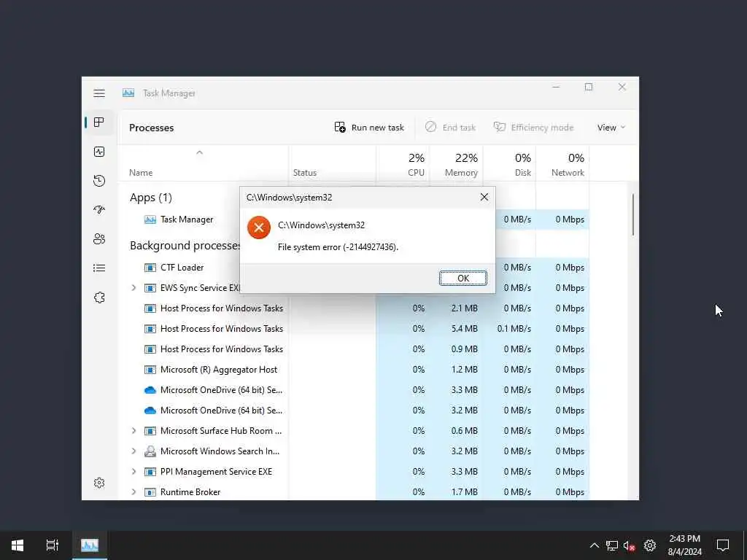Screen dimensions: 747x560
Task: Click the process list vertical scrollbar thumb
Action: 633,214
